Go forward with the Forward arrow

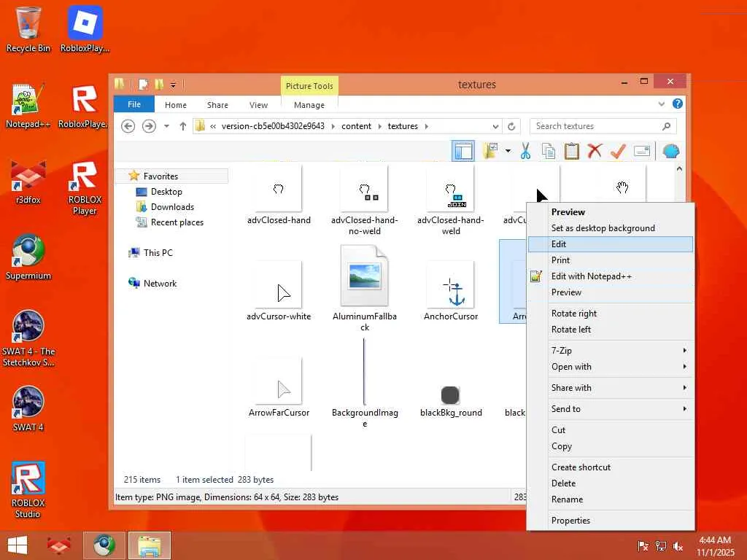point(149,126)
